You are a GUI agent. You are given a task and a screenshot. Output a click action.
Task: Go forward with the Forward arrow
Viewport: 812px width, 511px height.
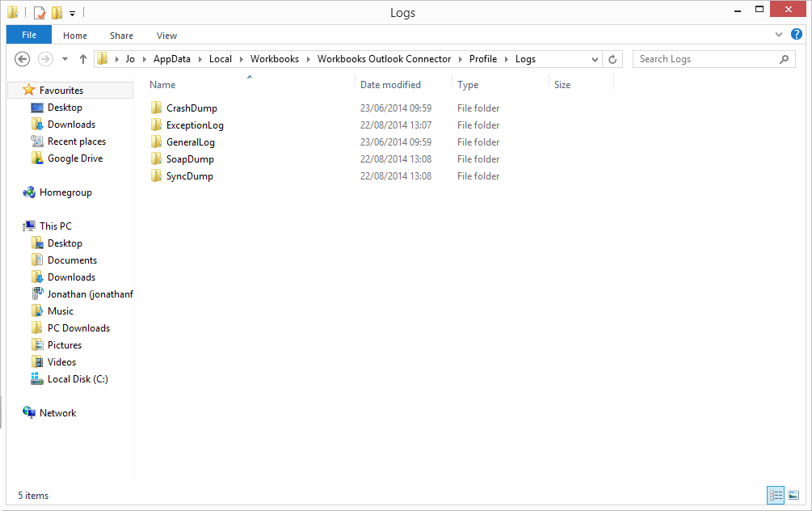pos(45,59)
